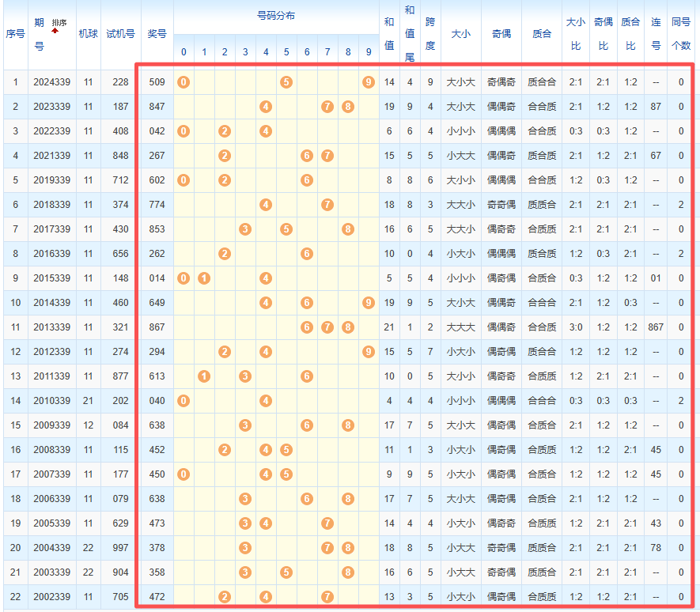The image size is (700, 612).
Task: Click prize number 509
Action: pyautogui.click(x=157, y=82)
